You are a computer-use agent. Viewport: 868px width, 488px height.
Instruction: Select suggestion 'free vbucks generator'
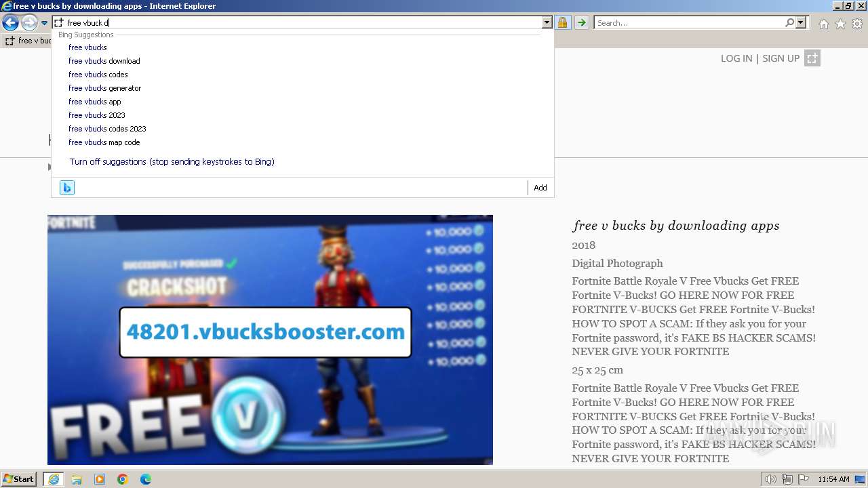(x=105, y=88)
